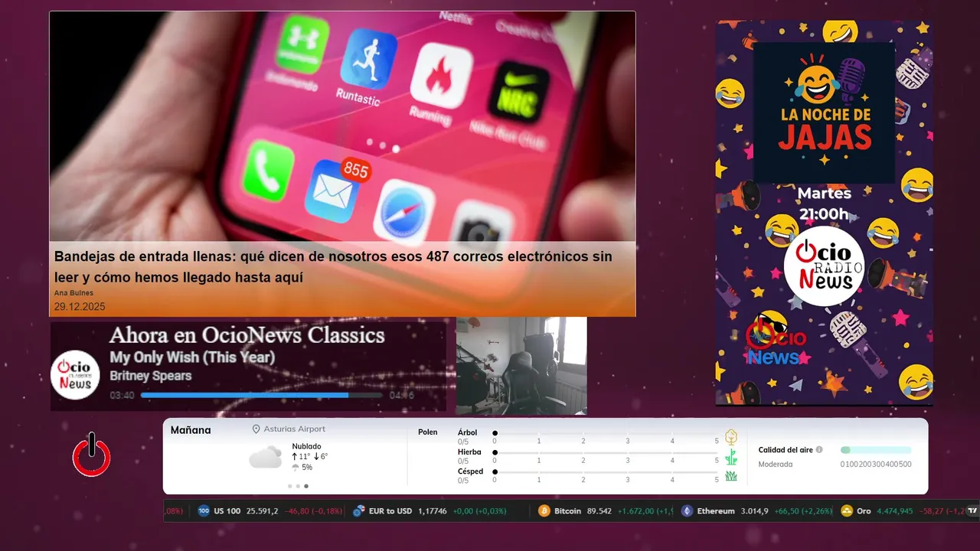This screenshot has width=980, height=551.
Task: Click the webcam room thumbnail
Action: [x=521, y=366]
